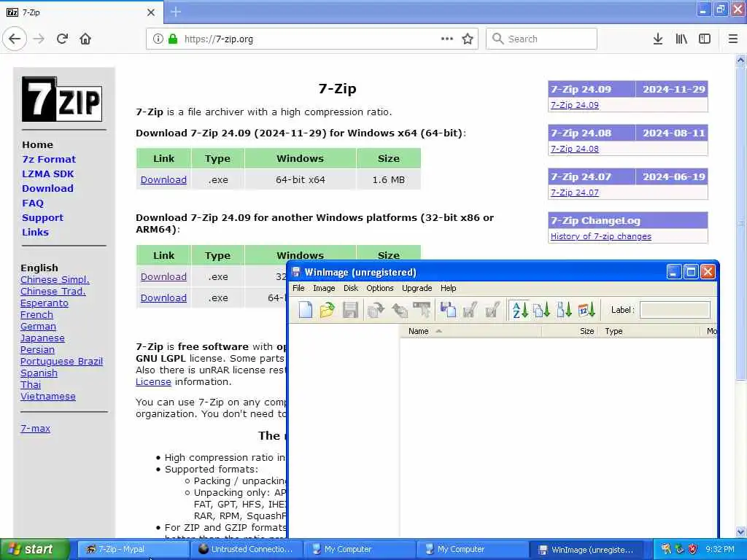Create a new image in WinImage toolbar

click(306, 310)
